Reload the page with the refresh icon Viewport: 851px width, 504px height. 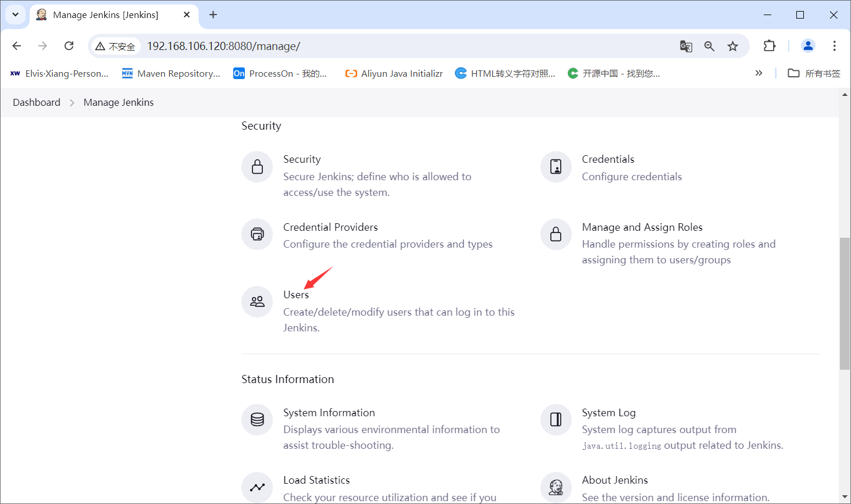click(x=69, y=46)
